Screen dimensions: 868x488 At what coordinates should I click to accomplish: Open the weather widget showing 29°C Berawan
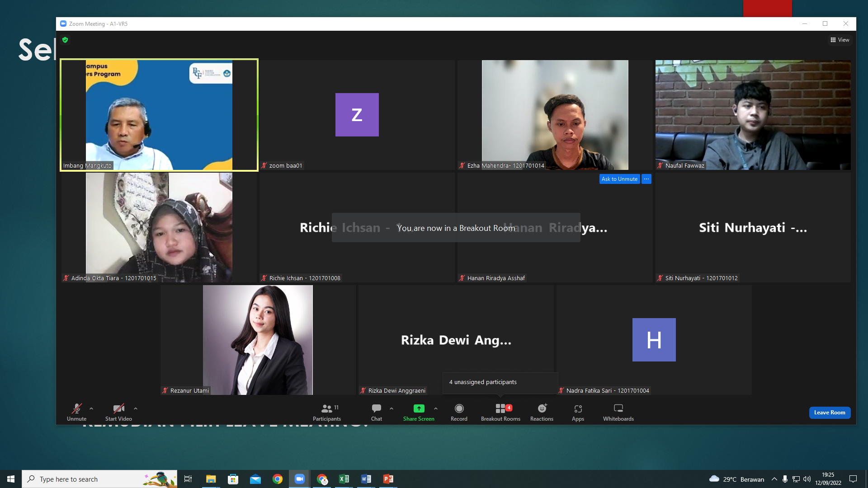coord(736,479)
